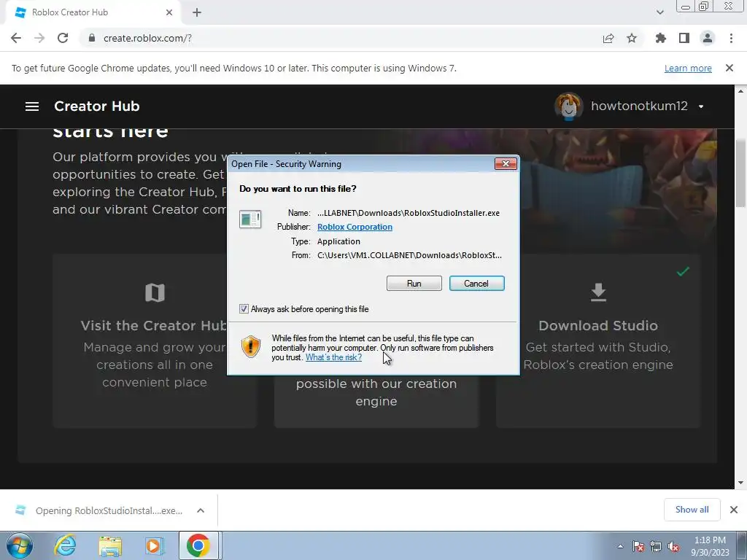The height and width of the screenshot is (560, 747).
Task: Select the Roblox Creator Hub tab
Action: (x=94, y=12)
